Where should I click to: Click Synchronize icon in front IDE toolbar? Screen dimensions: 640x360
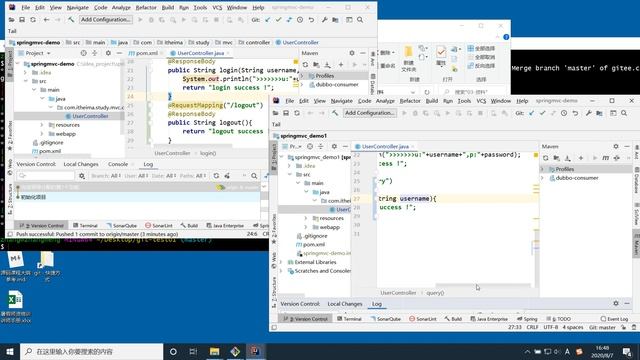(x=297, y=113)
